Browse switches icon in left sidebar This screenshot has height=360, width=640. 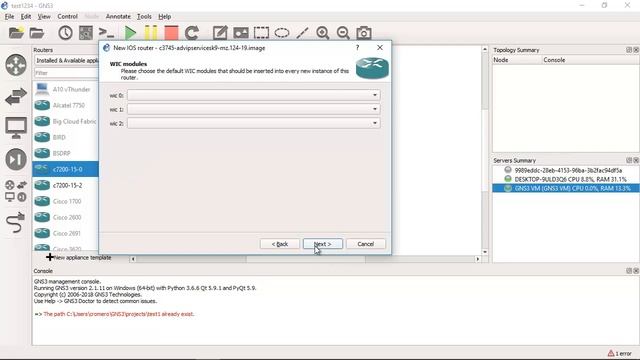coord(16,97)
